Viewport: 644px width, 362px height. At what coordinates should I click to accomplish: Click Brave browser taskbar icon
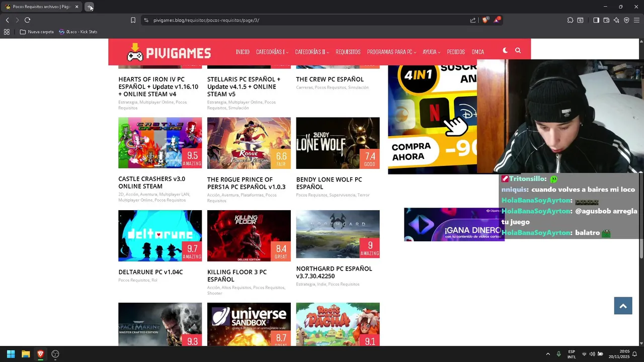pyautogui.click(x=40, y=354)
